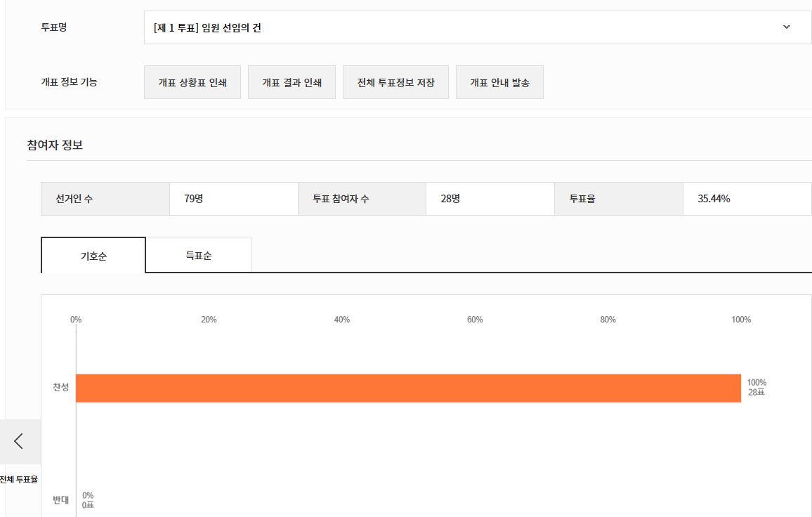Click the orange 찬성 result bar
Viewport: 812px width, 517px height.
[x=407, y=388]
